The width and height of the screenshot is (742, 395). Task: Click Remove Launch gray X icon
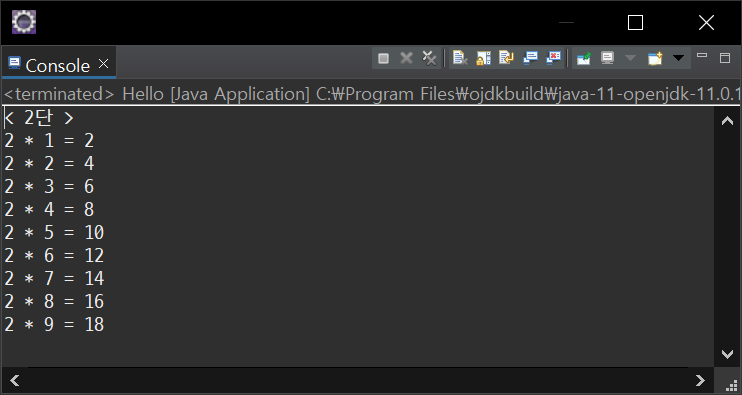(x=406, y=58)
